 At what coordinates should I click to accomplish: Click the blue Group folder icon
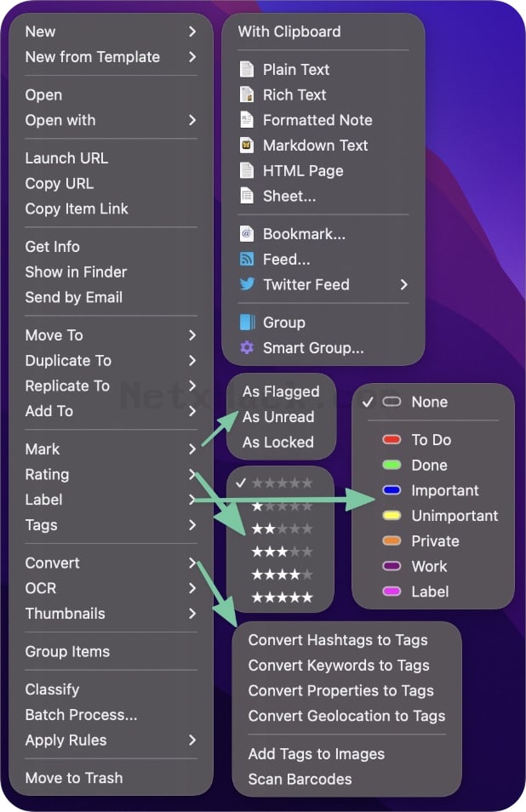click(248, 322)
